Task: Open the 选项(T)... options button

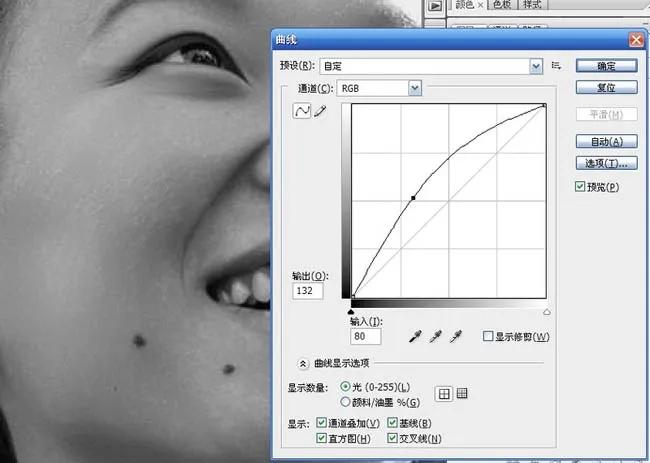Action: tap(606, 163)
